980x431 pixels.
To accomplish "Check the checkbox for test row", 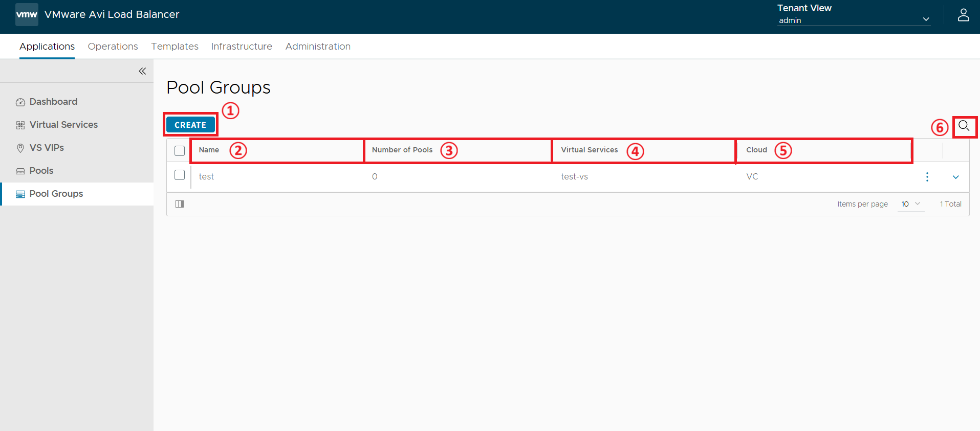I will (180, 175).
